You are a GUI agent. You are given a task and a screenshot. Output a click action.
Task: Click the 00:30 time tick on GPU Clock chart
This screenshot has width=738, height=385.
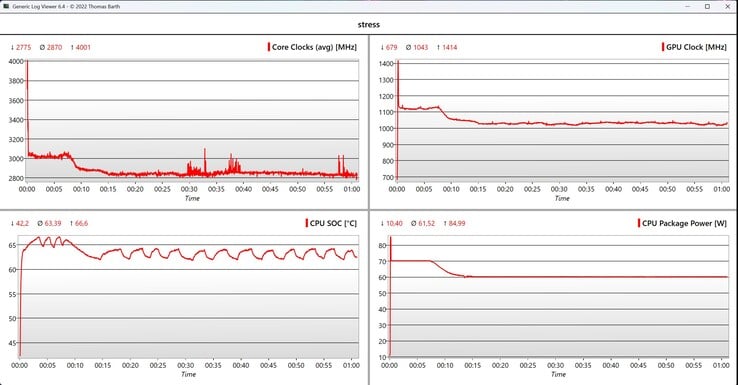coord(559,189)
